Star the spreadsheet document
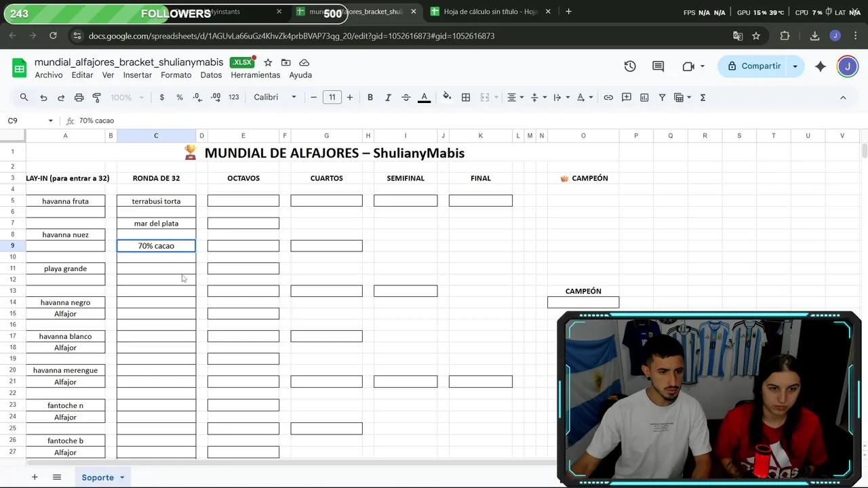The width and height of the screenshot is (868, 488). pos(268,62)
